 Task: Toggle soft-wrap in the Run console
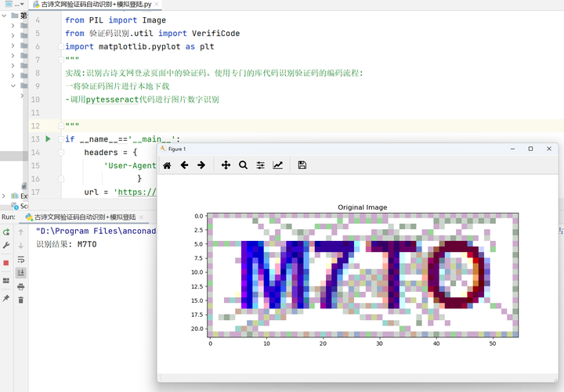pos(21,260)
